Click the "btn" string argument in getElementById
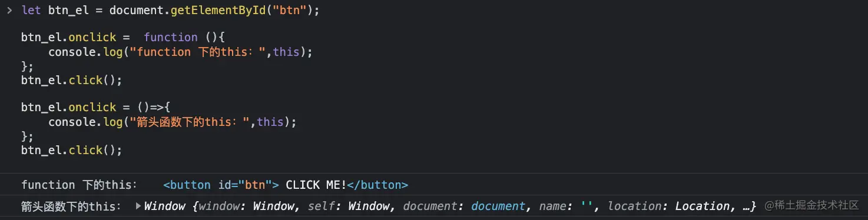The height and width of the screenshot is (220, 868). 289,10
